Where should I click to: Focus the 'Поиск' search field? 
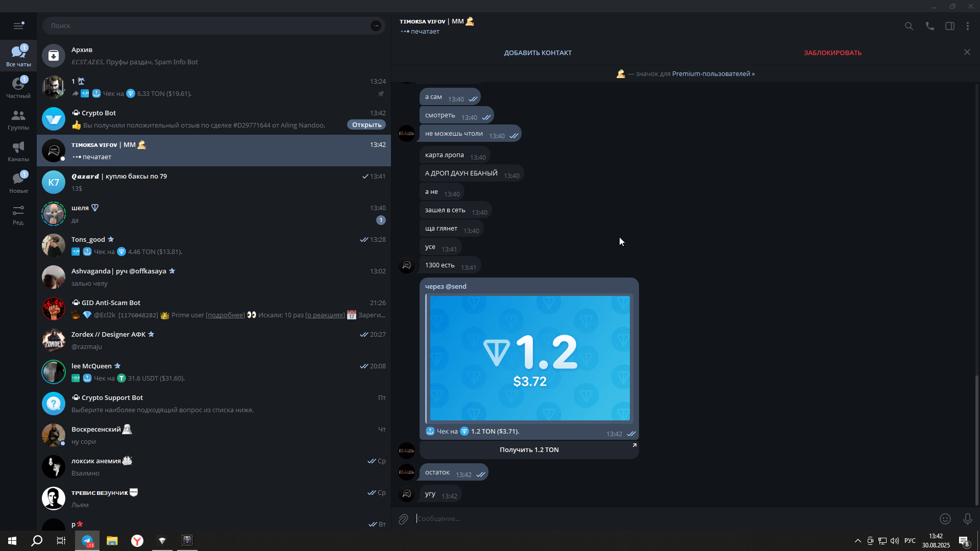(214, 26)
